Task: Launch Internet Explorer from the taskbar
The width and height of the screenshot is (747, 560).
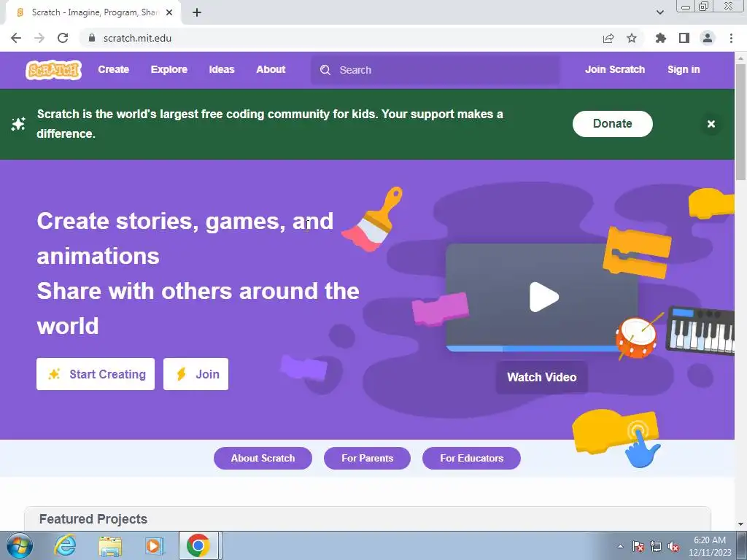Action: [65, 545]
